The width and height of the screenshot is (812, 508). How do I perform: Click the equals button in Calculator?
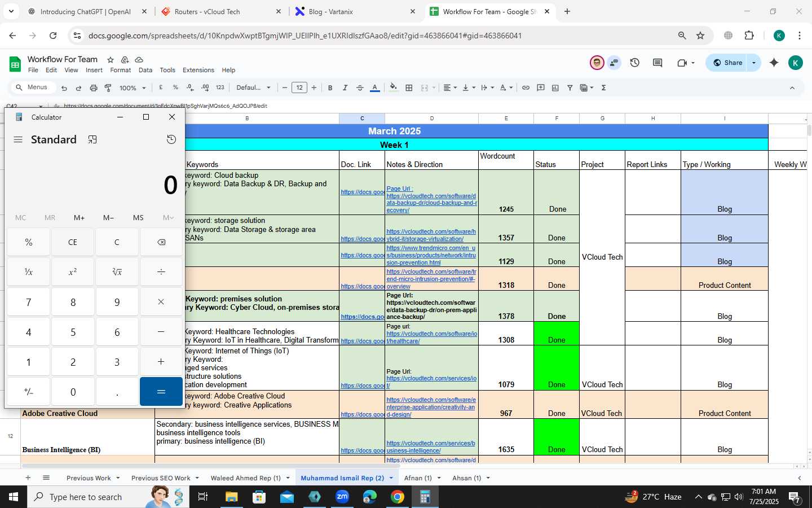coord(161,391)
